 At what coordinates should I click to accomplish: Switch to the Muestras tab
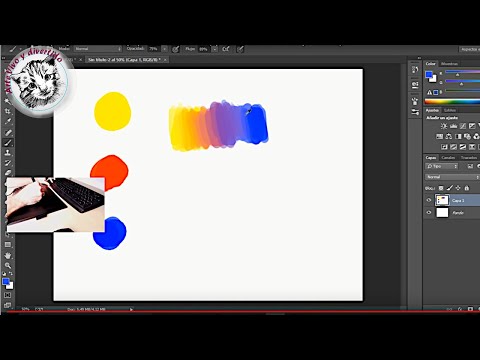tap(449, 64)
